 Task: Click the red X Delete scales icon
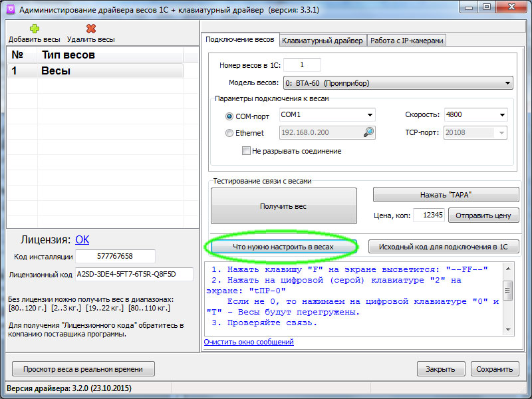coord(90,29)
